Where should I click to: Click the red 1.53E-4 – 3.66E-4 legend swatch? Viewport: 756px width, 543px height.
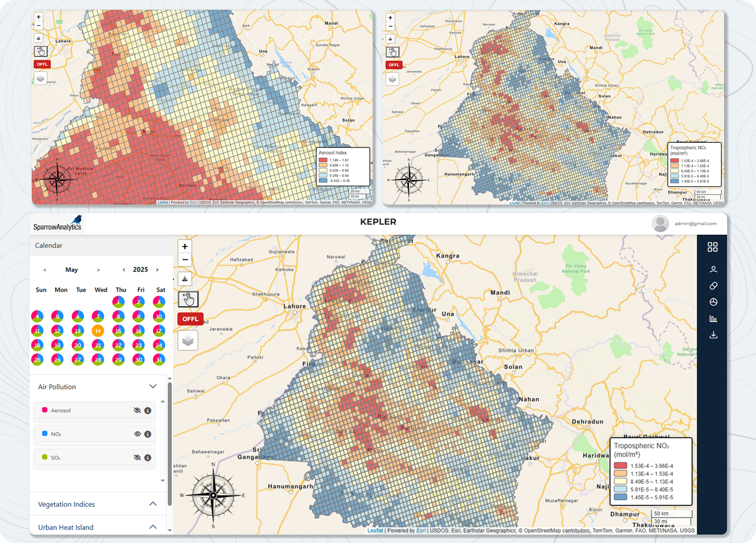click(620, 465)
